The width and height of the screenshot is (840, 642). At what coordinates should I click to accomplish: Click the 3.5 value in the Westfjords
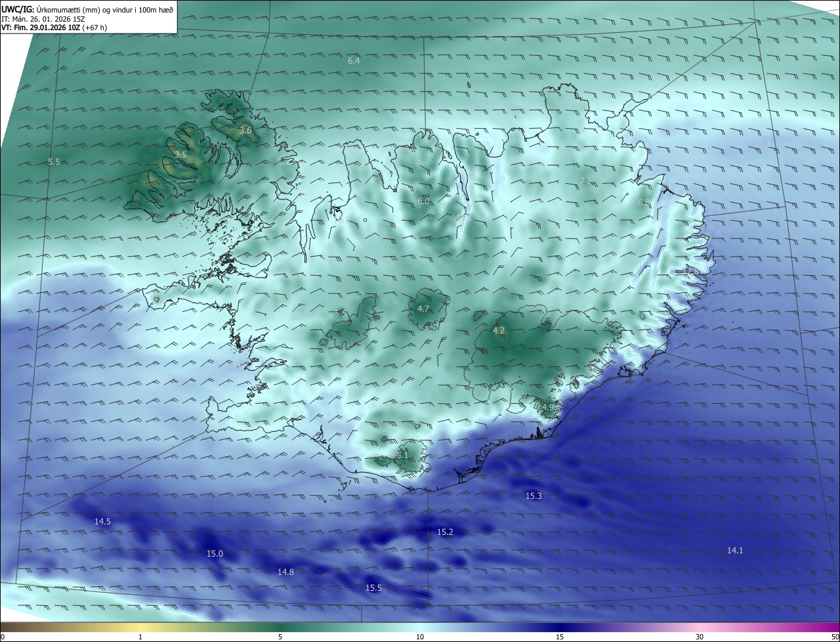click(180, 155)
